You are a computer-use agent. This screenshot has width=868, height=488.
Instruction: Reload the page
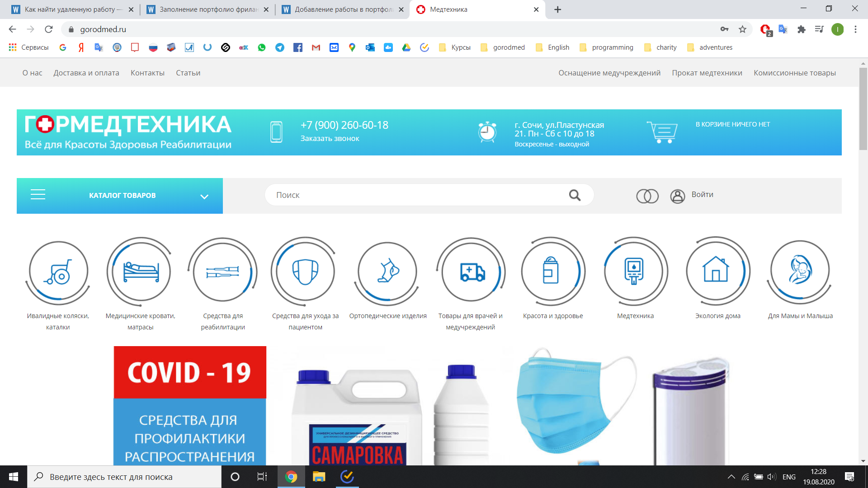49,29
